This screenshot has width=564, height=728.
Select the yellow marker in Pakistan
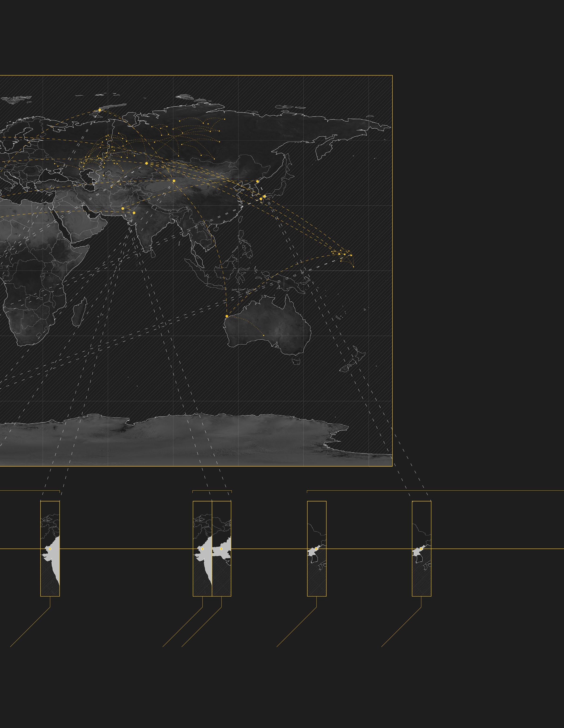tap(123, 208)
